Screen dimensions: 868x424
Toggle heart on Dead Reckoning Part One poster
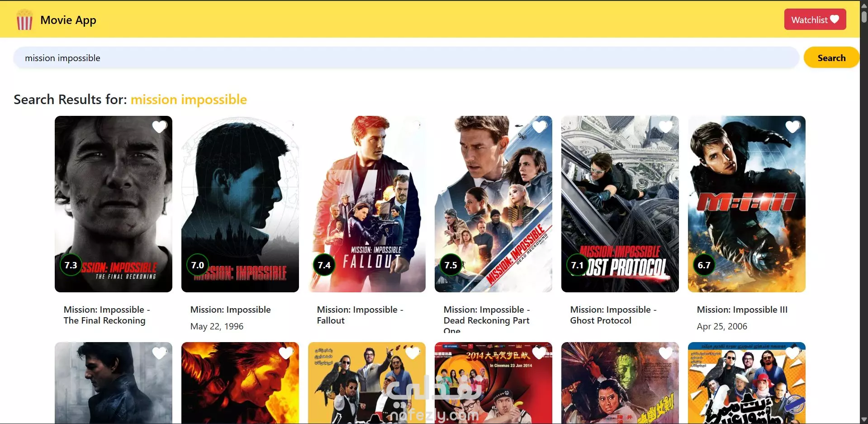(539, 127)
